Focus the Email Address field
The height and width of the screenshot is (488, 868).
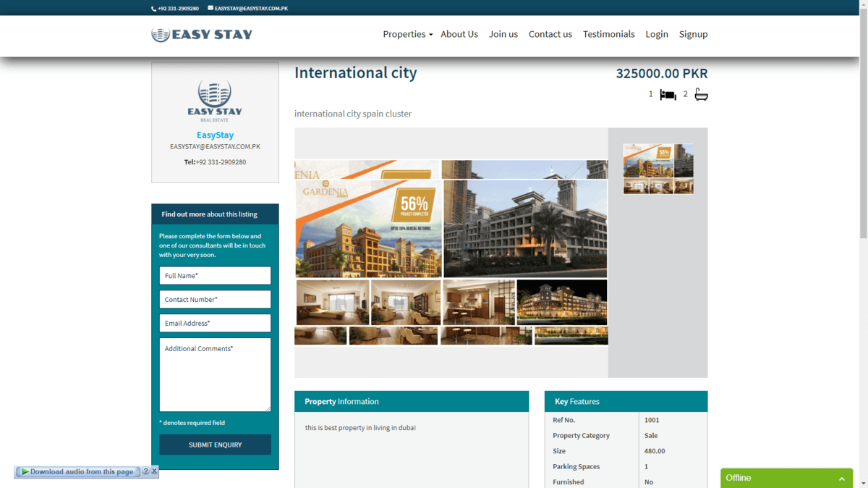(x=215, y=324)
